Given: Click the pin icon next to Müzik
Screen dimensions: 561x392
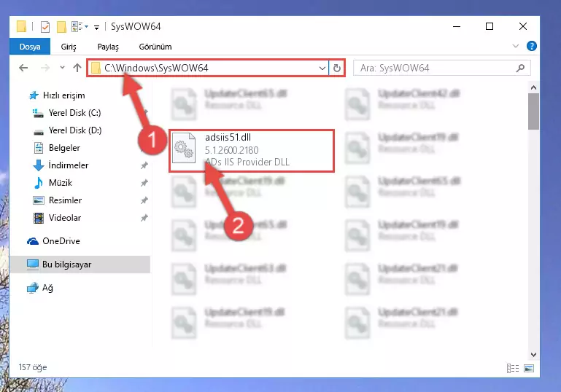Looking at the screenshot, I should click(x=144, y=183).
